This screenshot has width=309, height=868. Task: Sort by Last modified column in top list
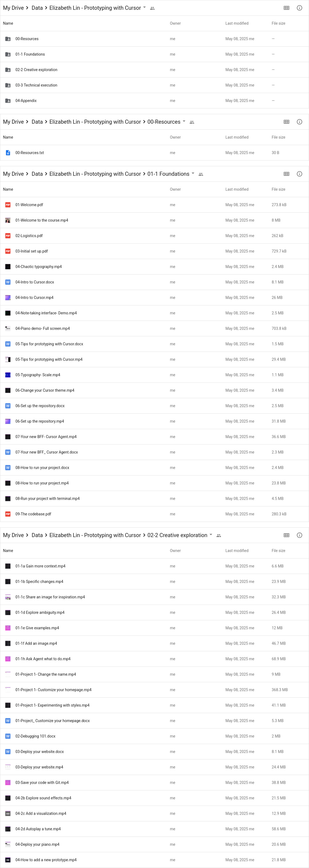(237, 24)
